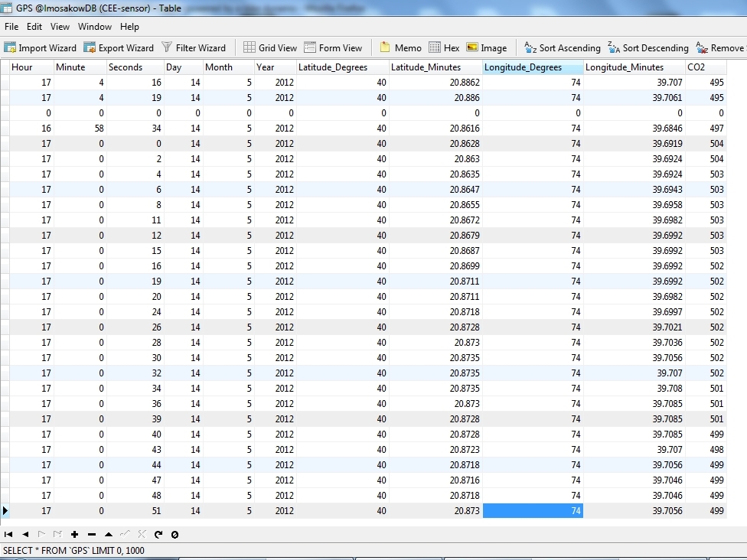Click the highlighted Longitude_Degrees cell 74
The width and height of the screenshot is (747, 560).
pyautogui.click(x=533, y=510)
